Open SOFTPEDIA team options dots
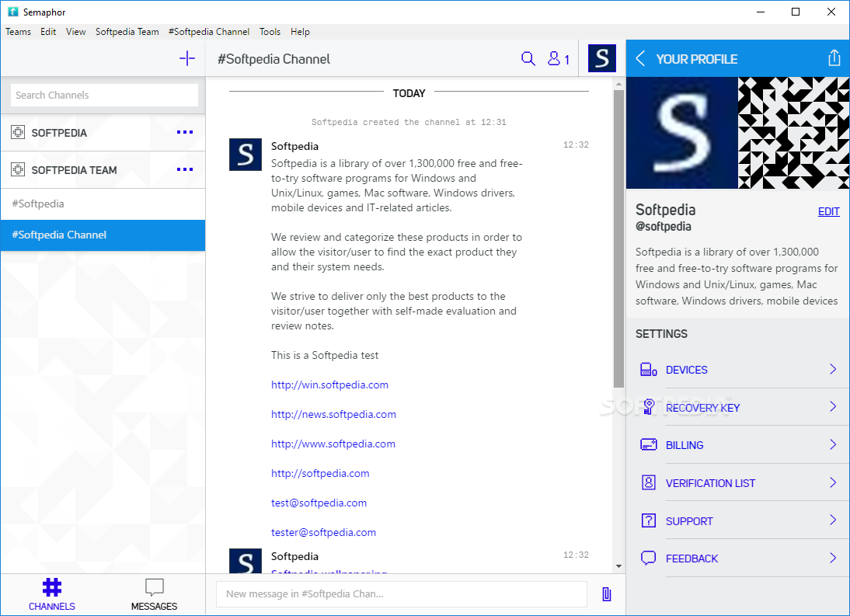Viewport: 850px width, 616px height. pyautogui.click(x=185, y=132)
